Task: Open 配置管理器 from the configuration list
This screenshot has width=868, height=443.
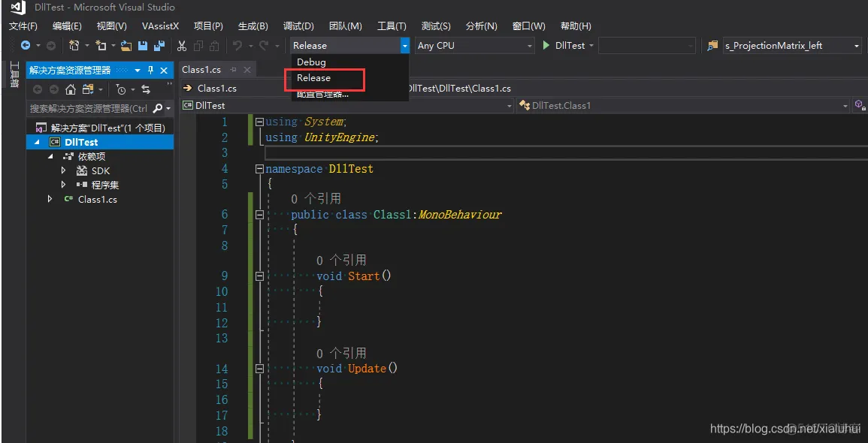Action: (350, 94)
